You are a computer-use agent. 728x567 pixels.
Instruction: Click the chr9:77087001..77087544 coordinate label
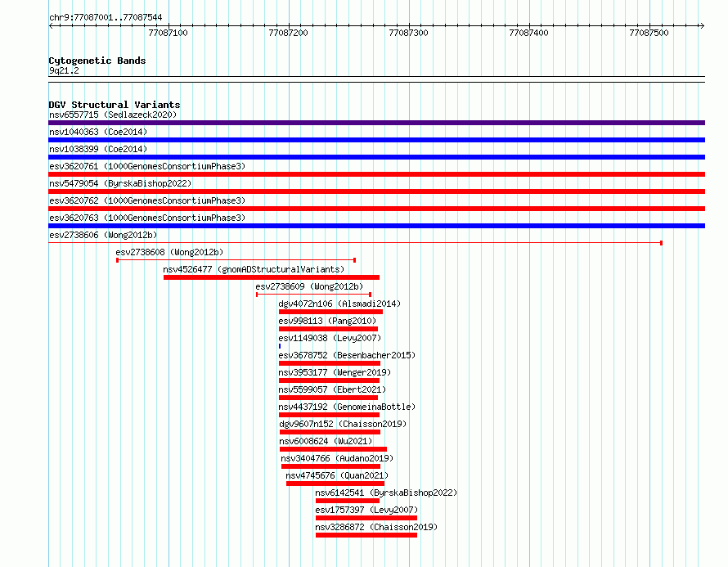pos(106,18)
